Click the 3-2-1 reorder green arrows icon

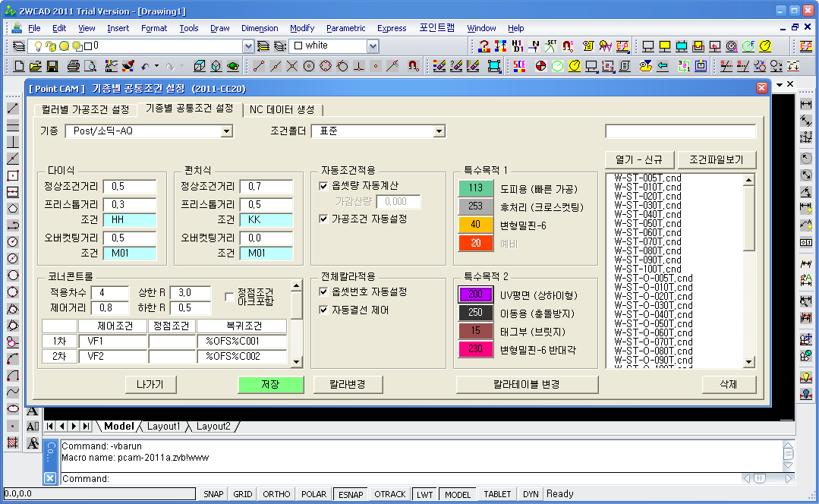click(x=684, y=66)
